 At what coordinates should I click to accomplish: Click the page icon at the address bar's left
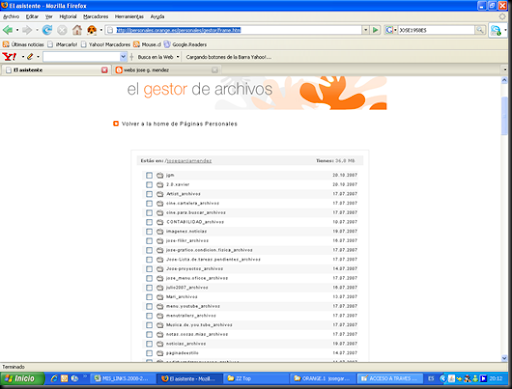point(109,30)
